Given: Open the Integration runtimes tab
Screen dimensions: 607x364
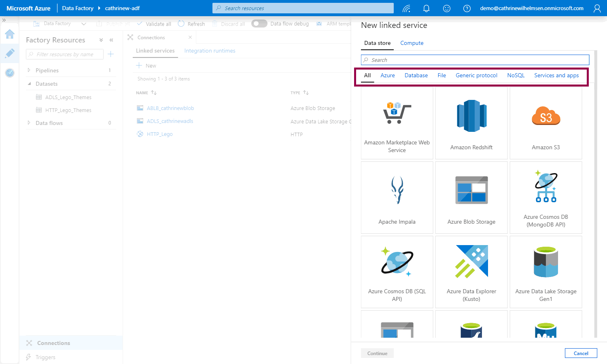Looking at the screenshot, I should [x=210, y=51].
